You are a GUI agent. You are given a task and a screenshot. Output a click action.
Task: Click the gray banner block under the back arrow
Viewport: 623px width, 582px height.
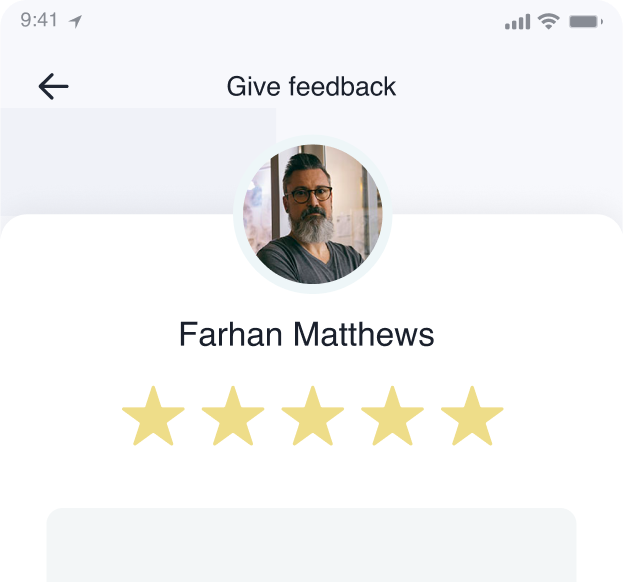[138, 161]
